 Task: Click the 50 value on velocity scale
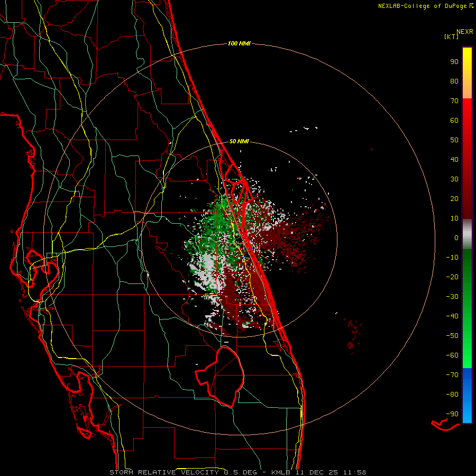pos(454,140)
